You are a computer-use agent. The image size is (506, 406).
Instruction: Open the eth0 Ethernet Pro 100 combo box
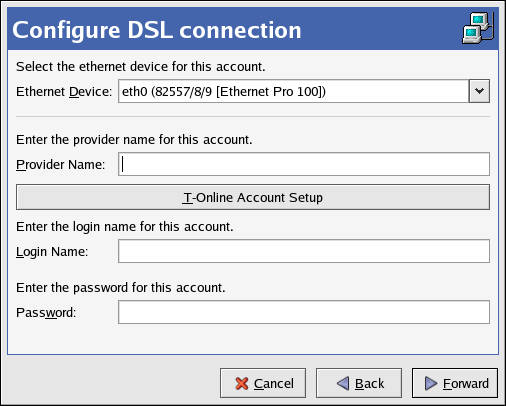point(304,91)
